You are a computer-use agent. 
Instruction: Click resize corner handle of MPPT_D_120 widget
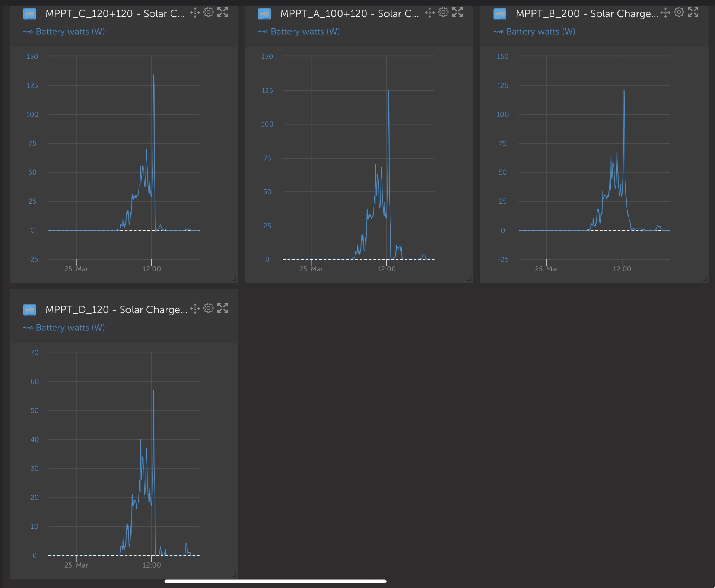pyautogui.click(x=234, y=575)
